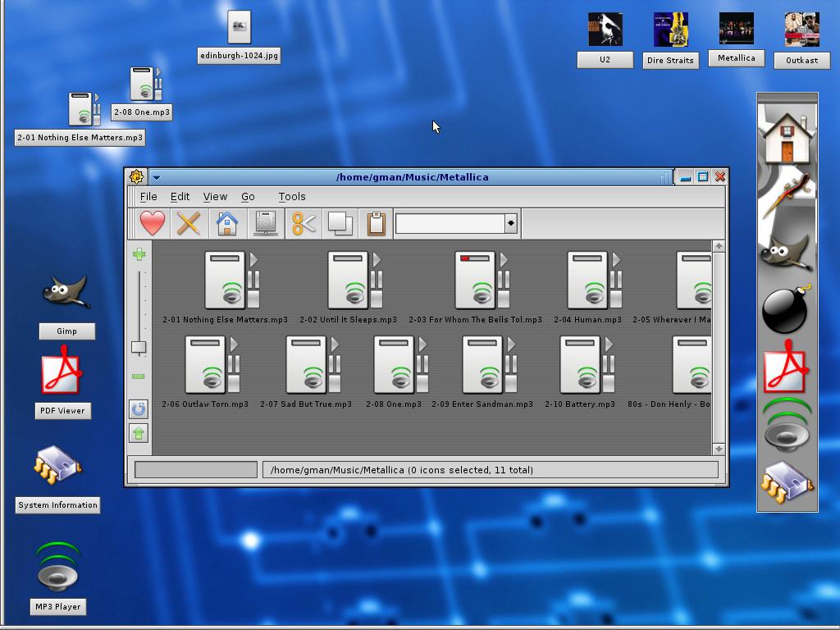The height and width of the screenshot is (630, 840).
Task: Open the PDF Viewer desktop icon
Action: tap(62, 371)
